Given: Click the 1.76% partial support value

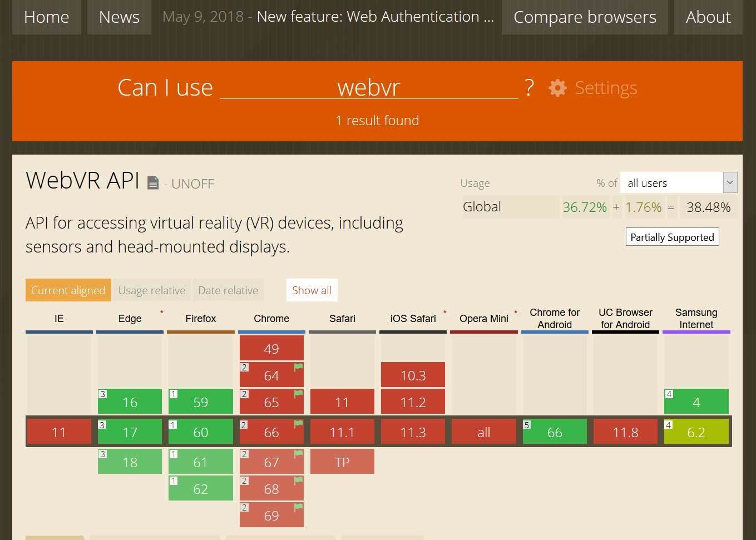Looking at the screenshot, I should click(644, 207).
